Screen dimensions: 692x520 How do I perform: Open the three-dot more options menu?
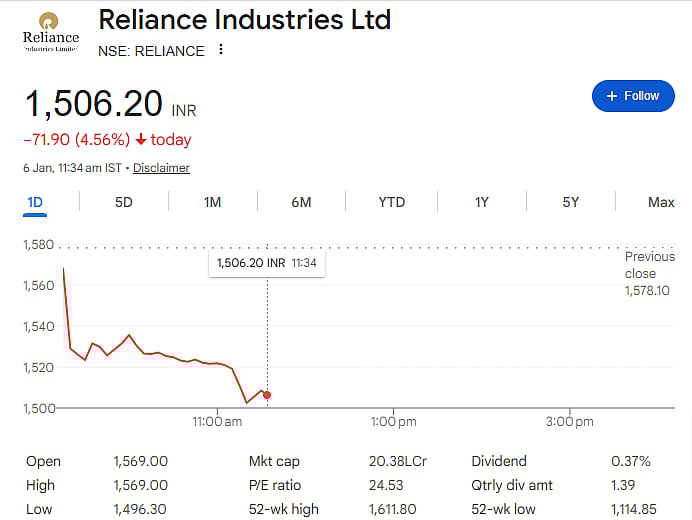coord(221,50)
